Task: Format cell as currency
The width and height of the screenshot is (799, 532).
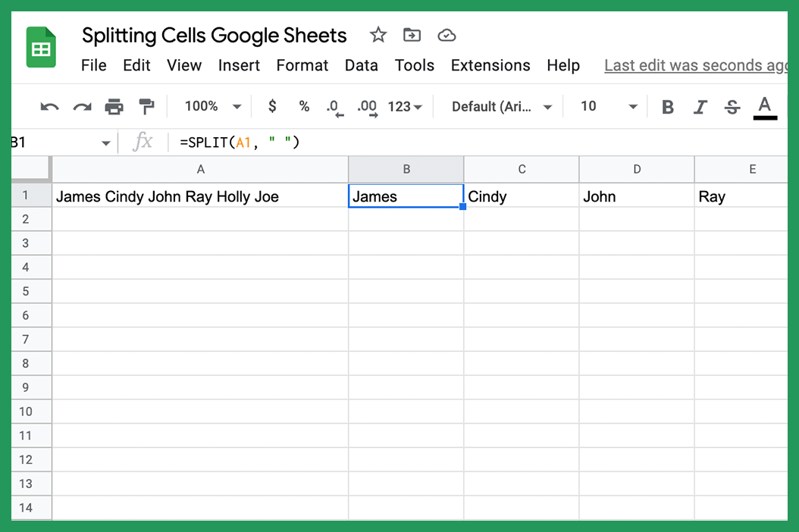Action: [271, 107]
